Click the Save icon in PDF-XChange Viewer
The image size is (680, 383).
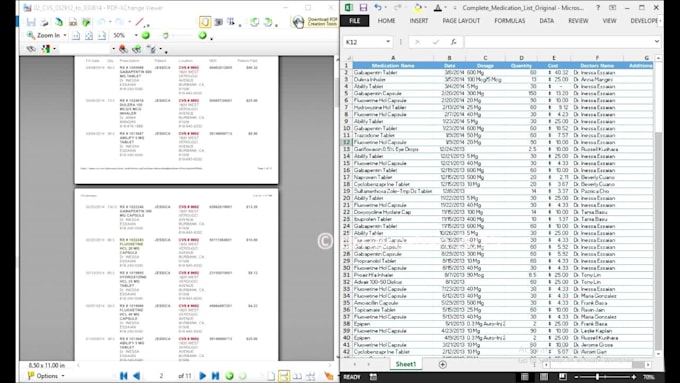[31, 22]
